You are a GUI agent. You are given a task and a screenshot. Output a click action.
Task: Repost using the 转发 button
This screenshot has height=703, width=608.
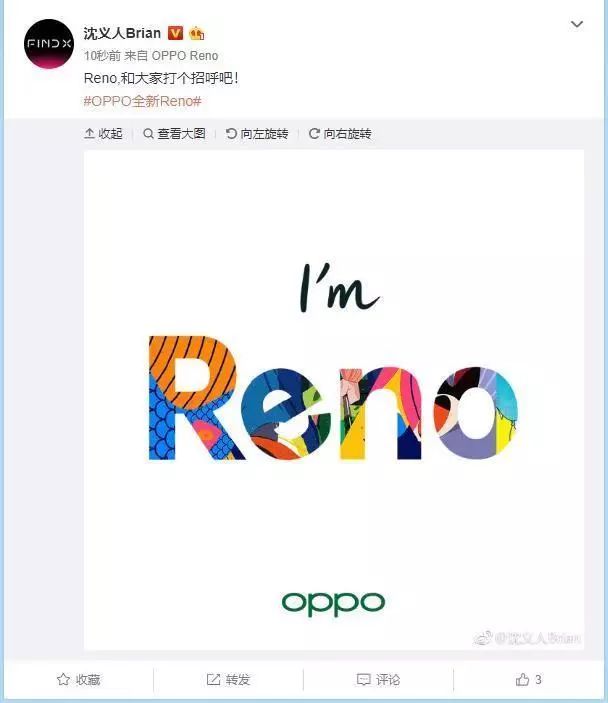pos(228,680)
